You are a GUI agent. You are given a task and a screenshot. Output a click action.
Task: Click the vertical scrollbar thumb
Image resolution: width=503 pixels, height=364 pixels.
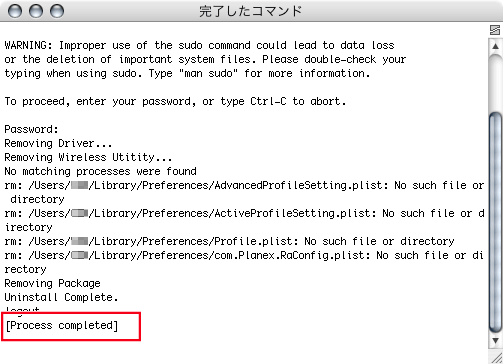(495, 222)
